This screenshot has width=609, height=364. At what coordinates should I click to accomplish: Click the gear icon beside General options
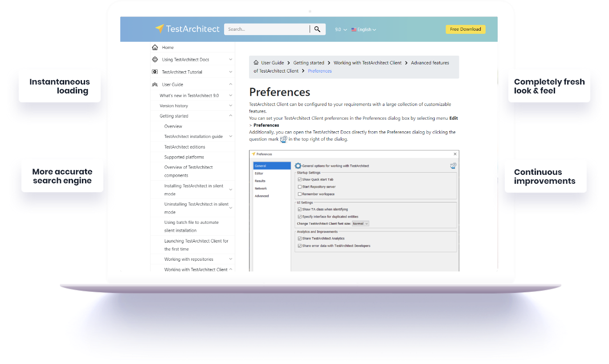(298, 166)
